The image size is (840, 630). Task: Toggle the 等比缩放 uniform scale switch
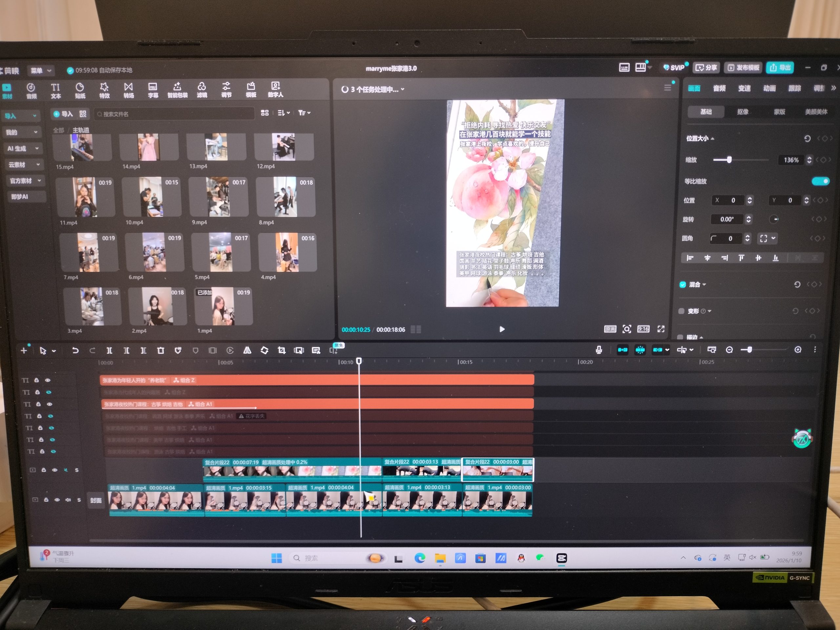[820, 181]
